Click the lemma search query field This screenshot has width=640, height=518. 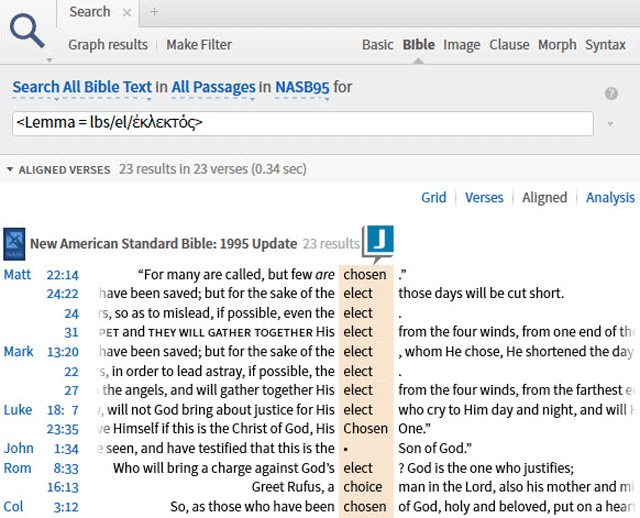(302, 123)
